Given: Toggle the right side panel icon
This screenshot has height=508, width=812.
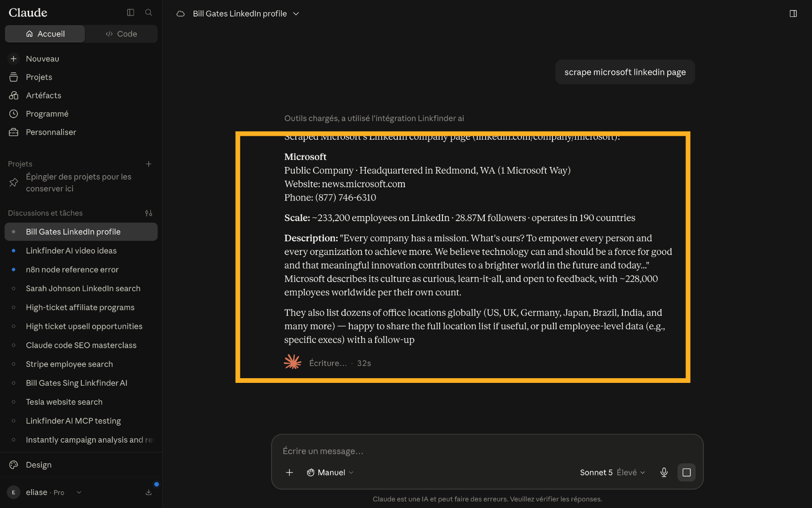Looking at the screenshot, I should coord(793,14).
